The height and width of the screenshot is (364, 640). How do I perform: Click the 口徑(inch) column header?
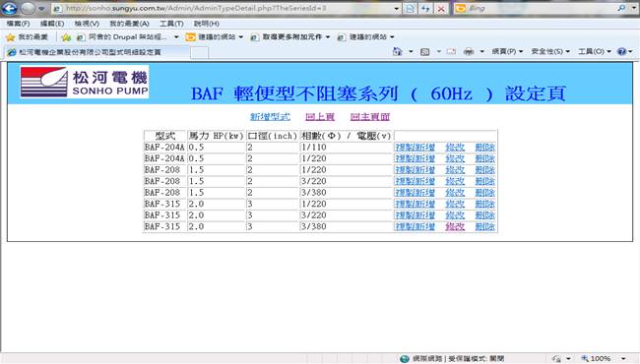point(272,136)
